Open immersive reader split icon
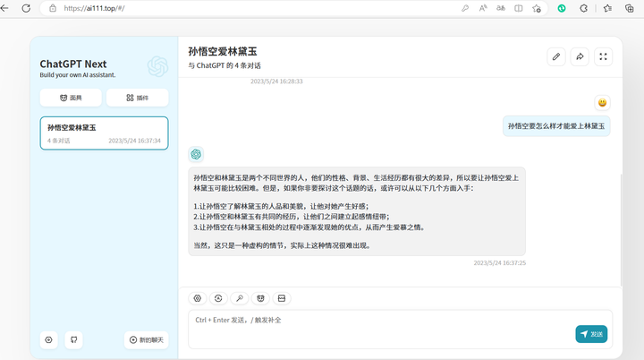Image resolution: width=644 pixels, height=360 pixels. (x=518, y=8)
